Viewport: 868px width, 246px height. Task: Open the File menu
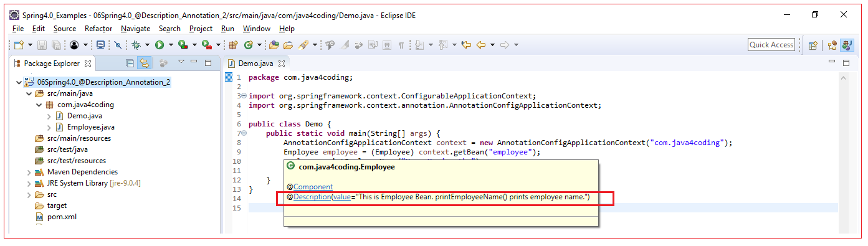pyautogui.click(x=18, y=29)
